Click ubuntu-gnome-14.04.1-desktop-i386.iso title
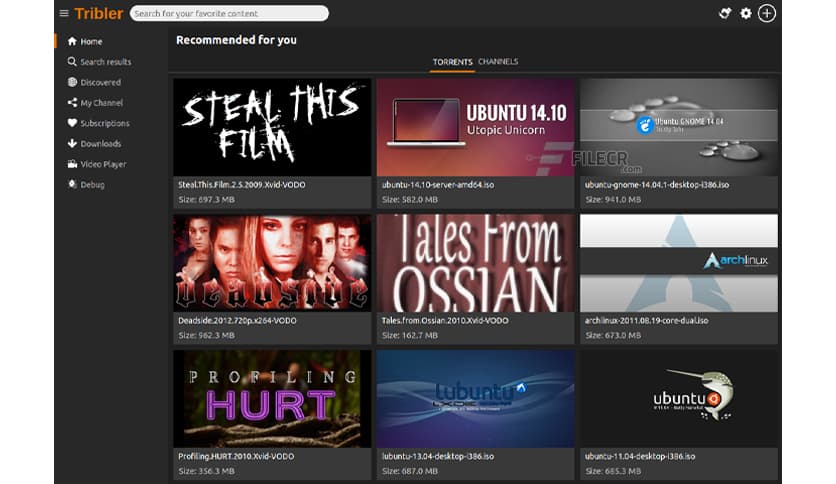The image size is (836, 484). coord(657,184)
